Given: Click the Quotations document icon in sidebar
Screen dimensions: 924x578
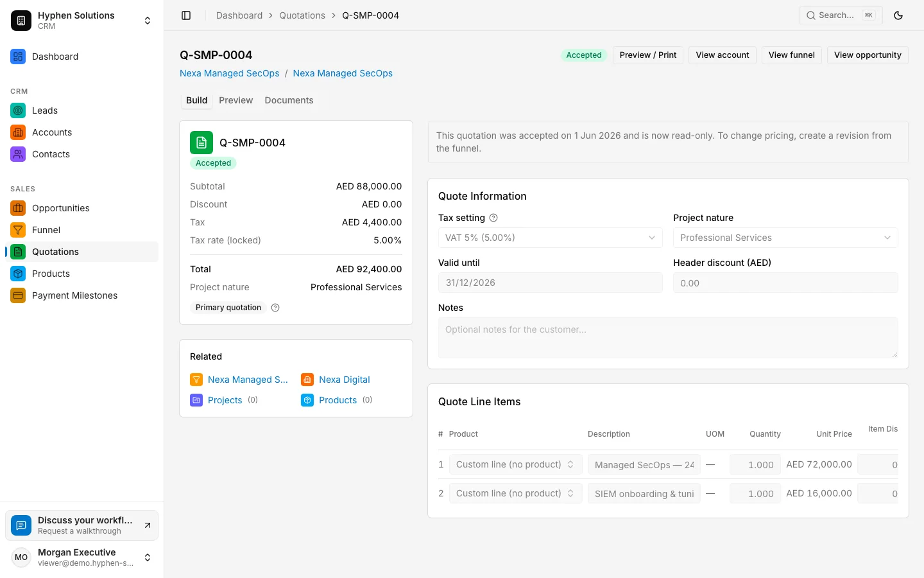Looking at the screenshot, I should [x=18, y=252].
